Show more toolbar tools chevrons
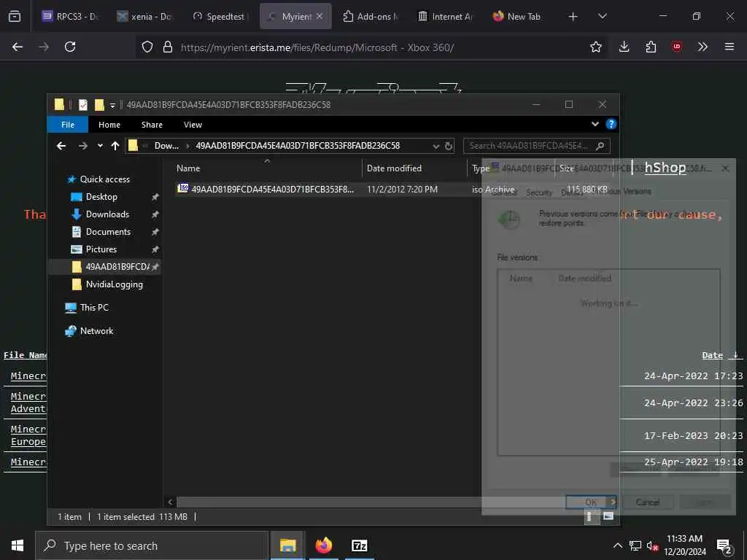 [x=703, y=47]
